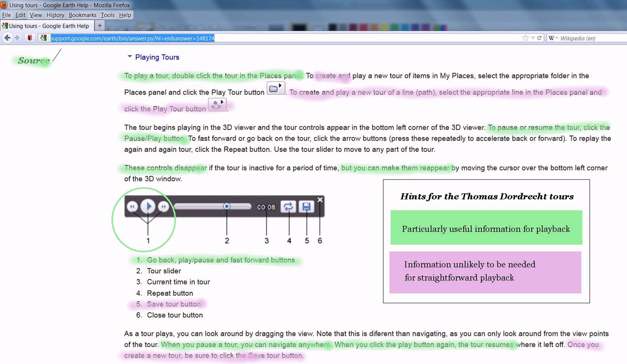Open the History menu
Image resolution: width=627 pixels, height=364 pixels.
[x=55, y=15]
